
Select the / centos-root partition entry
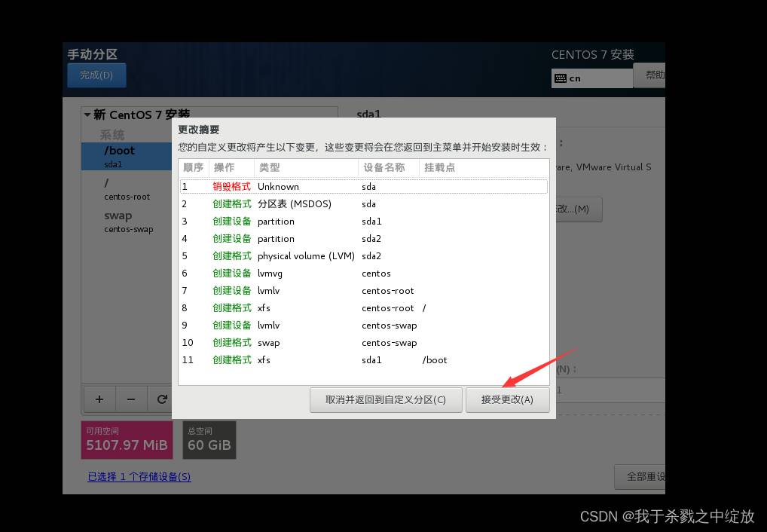[126, 188]
